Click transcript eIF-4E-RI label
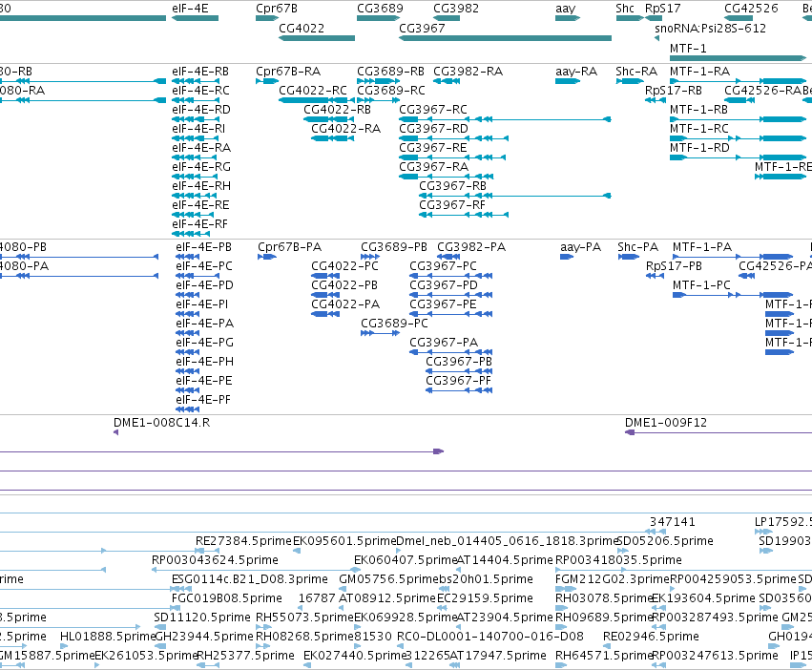The width and height of the screenshot is (812, 670). coord(198,129)
